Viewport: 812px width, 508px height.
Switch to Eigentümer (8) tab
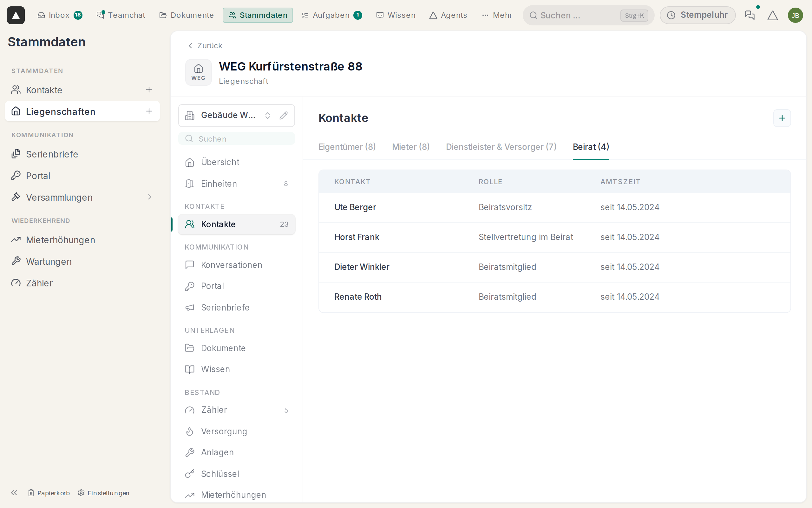[347, 147]
